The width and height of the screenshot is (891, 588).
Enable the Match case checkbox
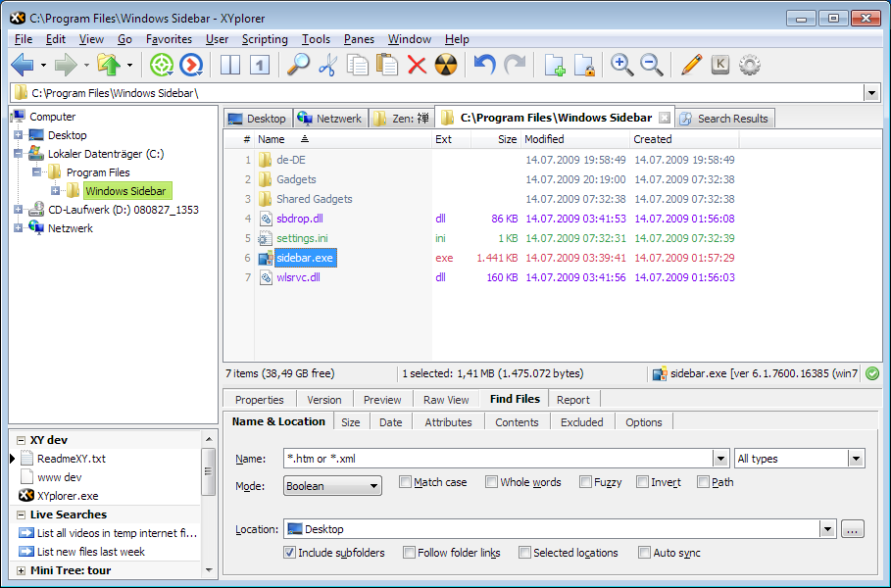[406, 482]
